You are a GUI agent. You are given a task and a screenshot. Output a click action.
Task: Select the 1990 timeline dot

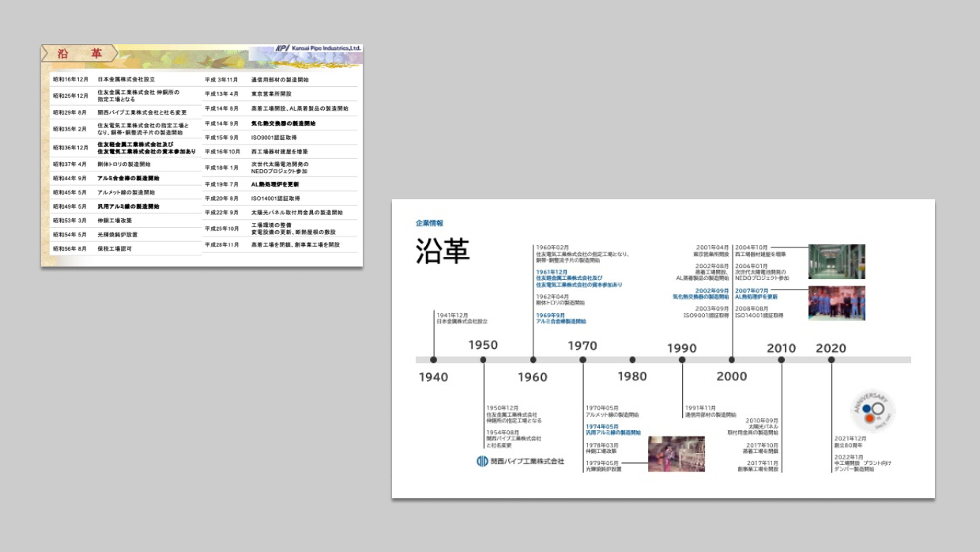(x=682, y=360)
